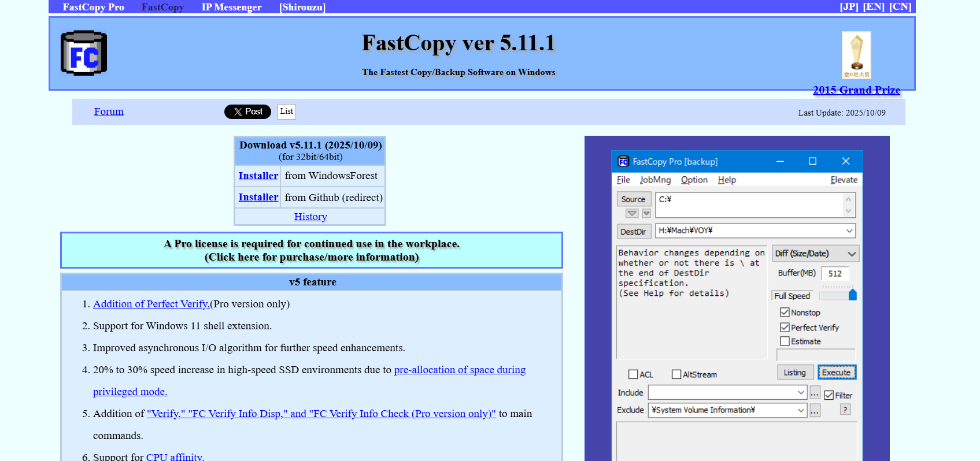
Task: Click the Full Speed slider handle
Action: [852, 295]
